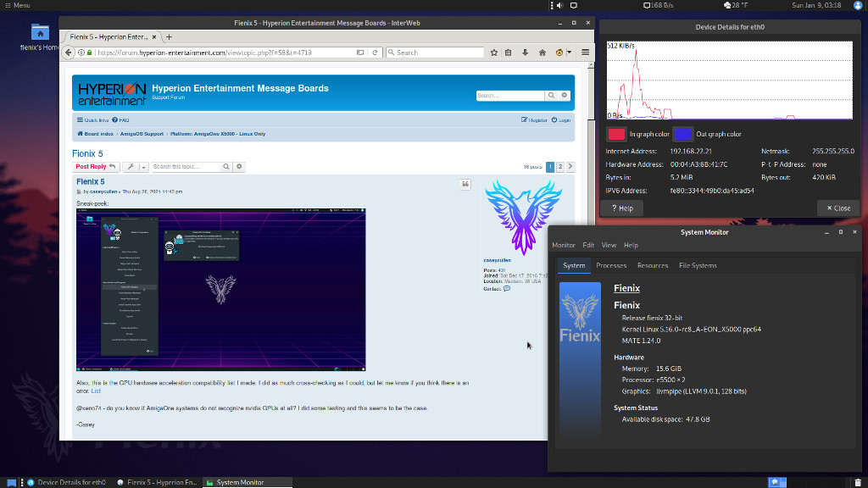Click the Help button in Device Details
This screenshot has width=868, height=488.
click(622, 208)
